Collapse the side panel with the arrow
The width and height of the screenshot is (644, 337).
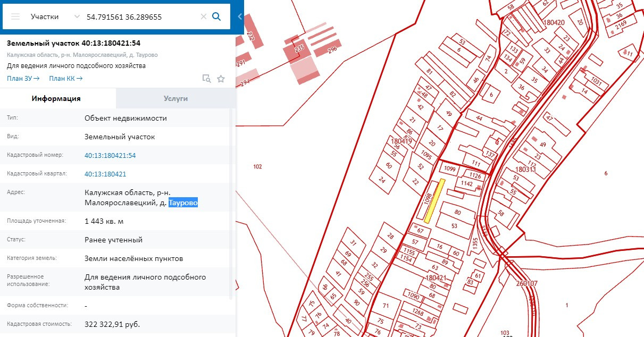(239, 16)
